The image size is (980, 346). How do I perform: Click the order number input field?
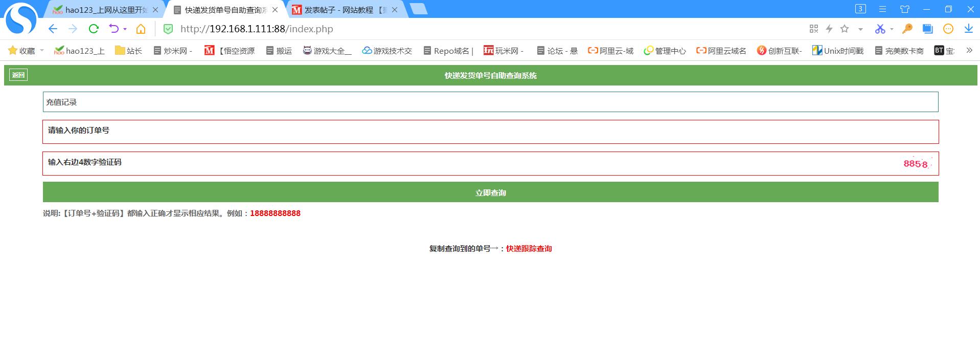[490, 132]
